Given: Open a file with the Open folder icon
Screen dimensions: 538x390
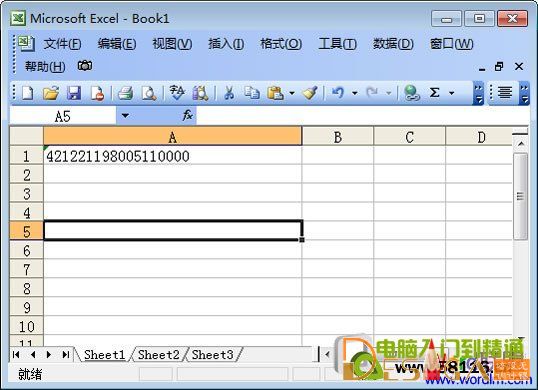Looking at the screenshot, I should pyautogui.click(x=51, y=93).
